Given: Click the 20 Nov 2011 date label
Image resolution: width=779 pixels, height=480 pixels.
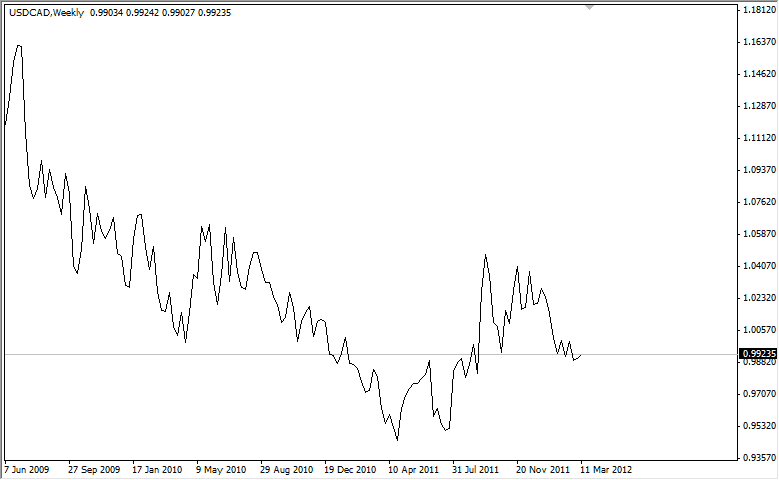Looking at the screenshot, I should pos(543,470).
